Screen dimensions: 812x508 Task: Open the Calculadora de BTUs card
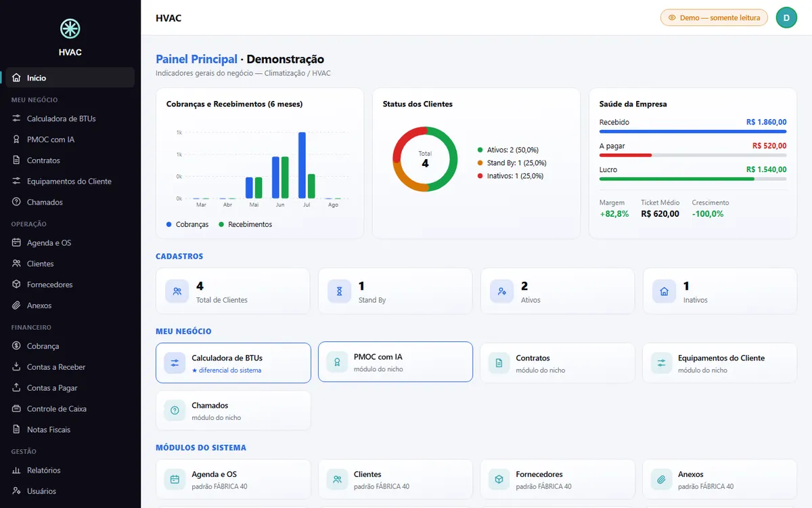233,363
